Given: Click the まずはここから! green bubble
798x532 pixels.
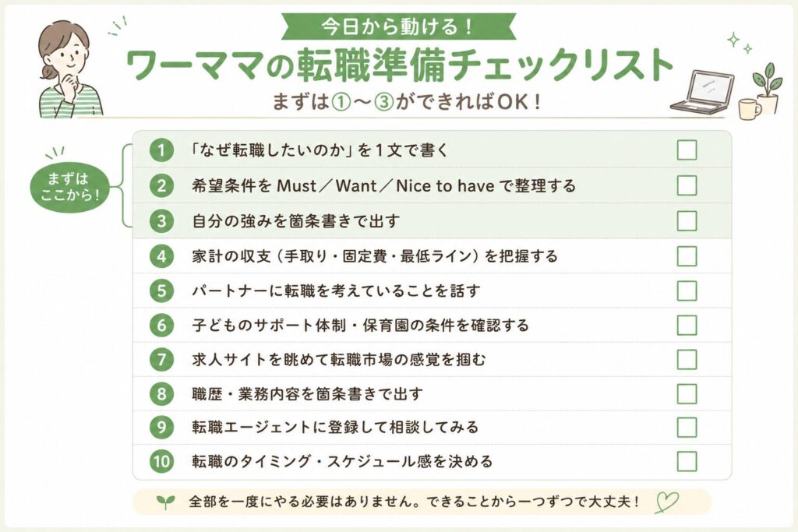Looking at the screenshot, I should (69, 187).
